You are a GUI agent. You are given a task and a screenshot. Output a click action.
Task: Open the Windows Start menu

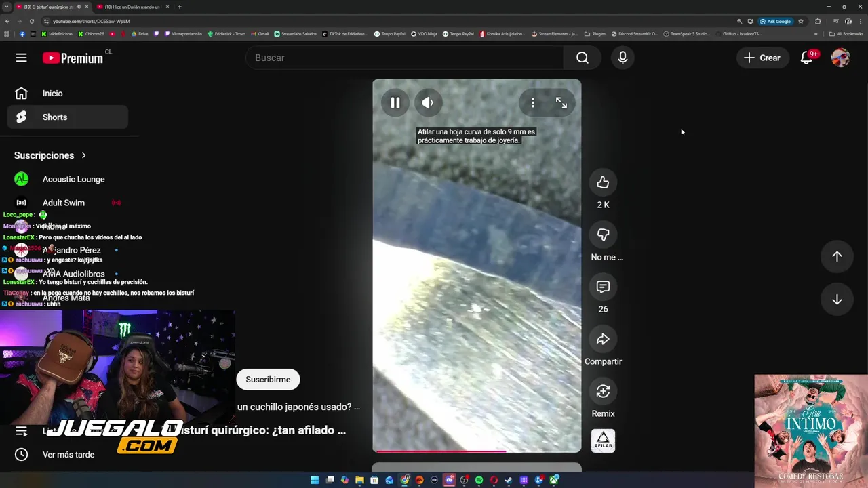315,480
